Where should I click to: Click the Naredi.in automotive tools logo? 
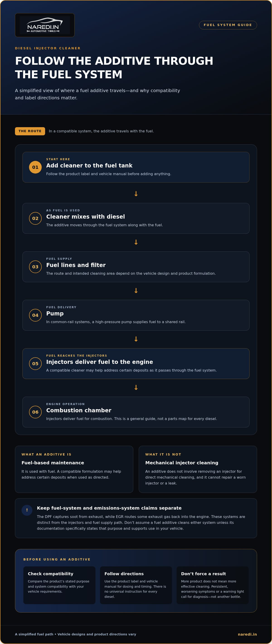click(x=45, y=25)
